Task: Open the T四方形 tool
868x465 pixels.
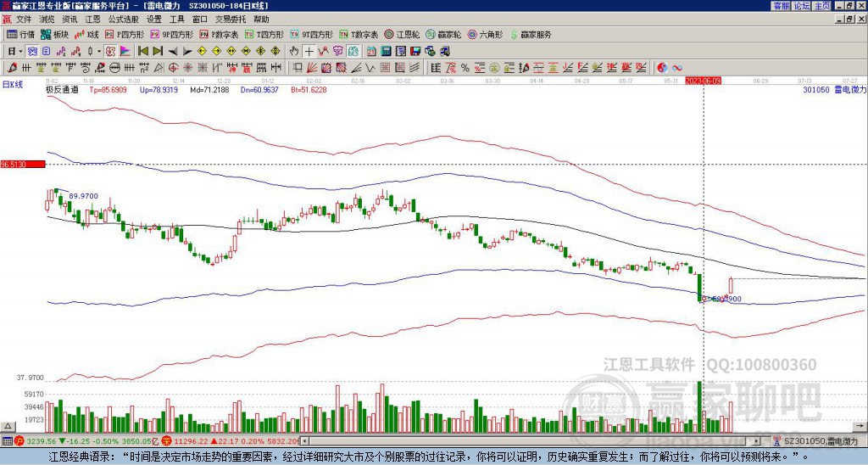Action: pyautogui.click(x=264, y=34)
